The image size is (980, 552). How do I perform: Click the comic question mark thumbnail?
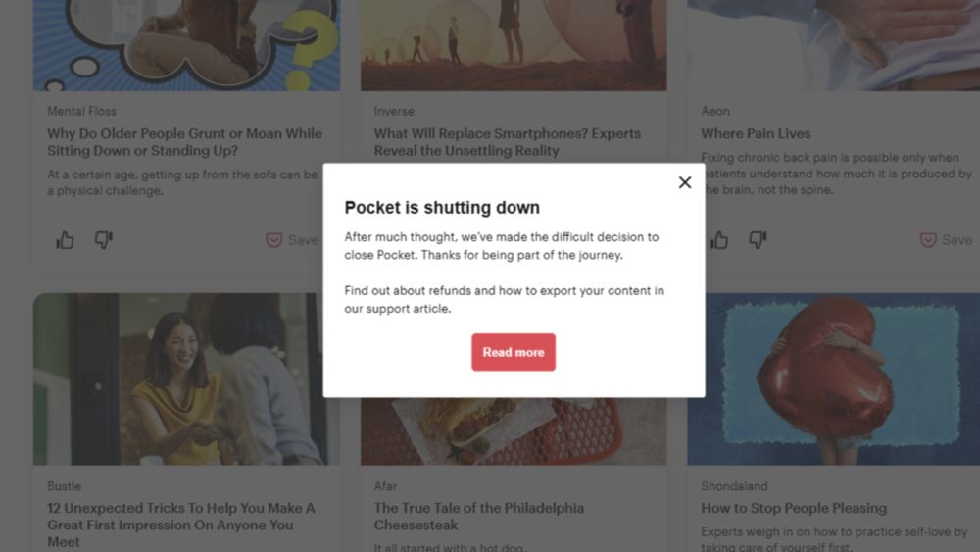(x=186, y=45)
